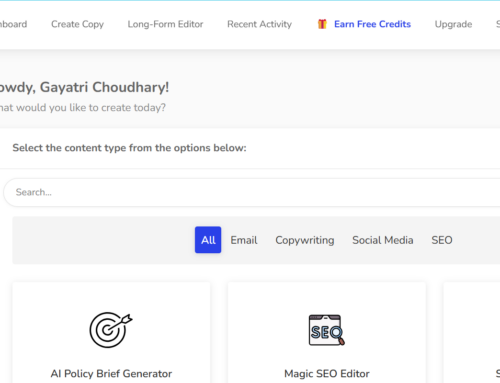Focus the Search content types field
500x383 pixels.
[x=252, y=192]
